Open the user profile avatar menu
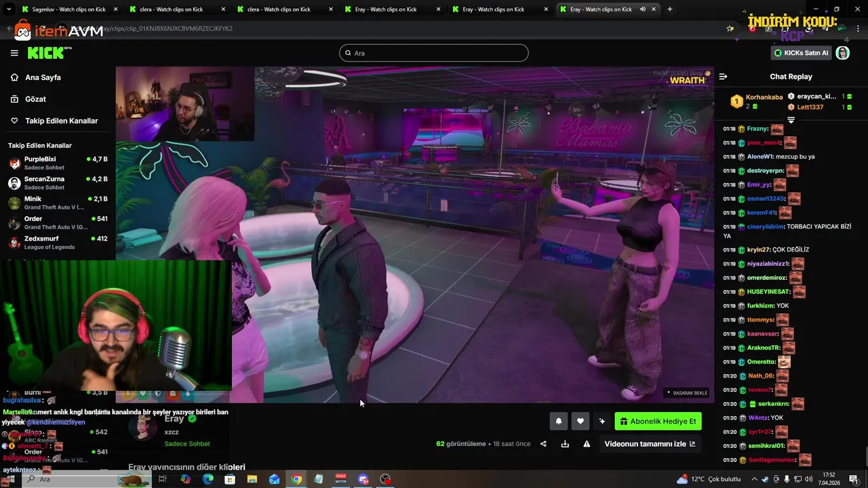The image size is (868, 488). [x=843, y=53]
